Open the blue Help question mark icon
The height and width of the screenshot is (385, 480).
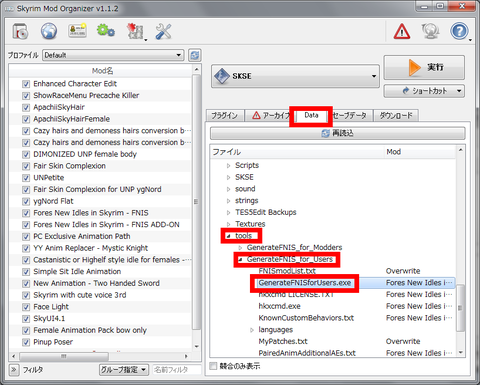click(x=459, y=31)
